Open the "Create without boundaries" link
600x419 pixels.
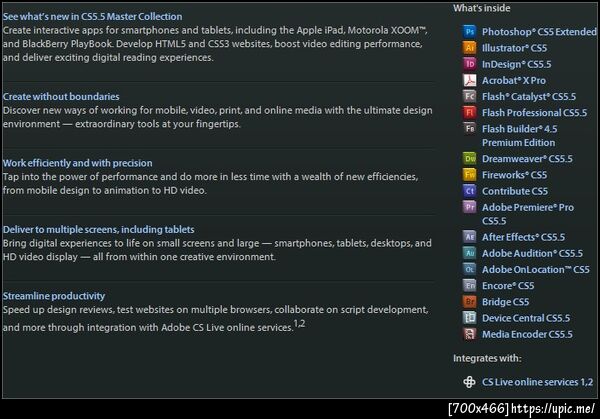click(x=61, y=96)
